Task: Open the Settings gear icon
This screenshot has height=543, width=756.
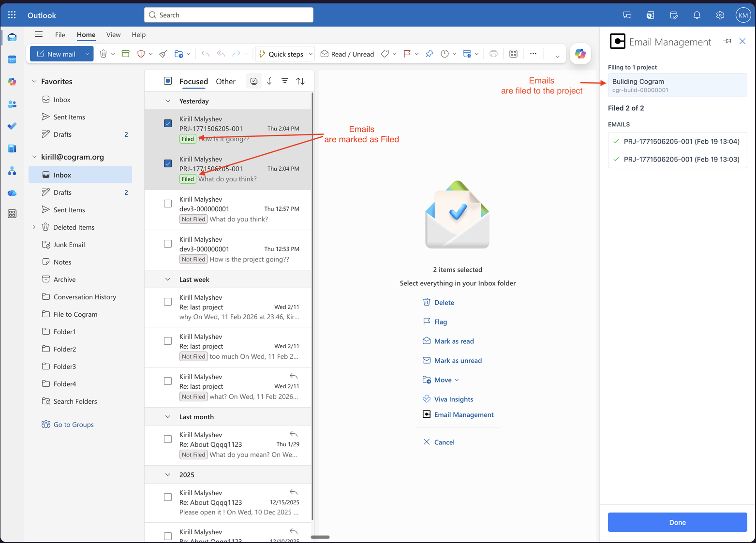Action: pos(720,15)
